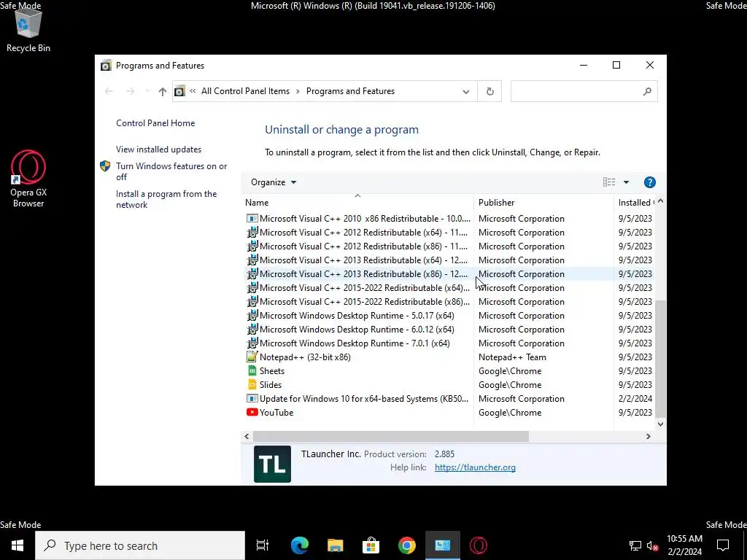Click the Control Panel icon in address bar

[179, 91]
